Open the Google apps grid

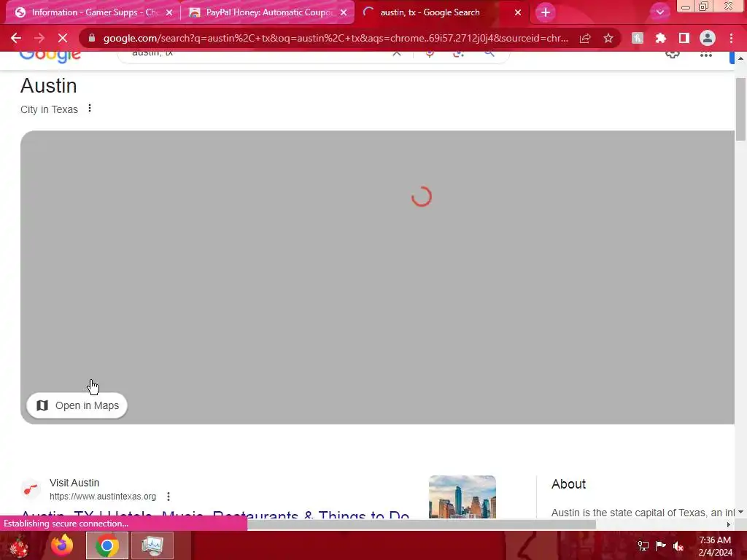[706, 54]
